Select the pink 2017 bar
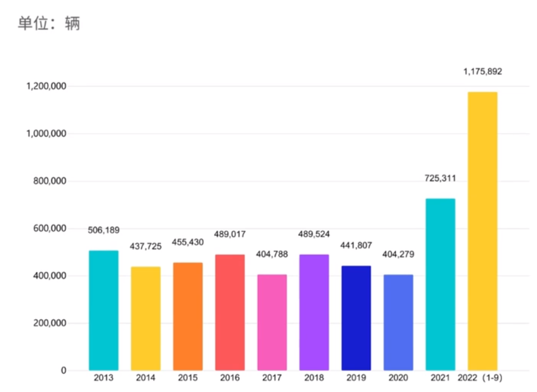 pos(272,321)
